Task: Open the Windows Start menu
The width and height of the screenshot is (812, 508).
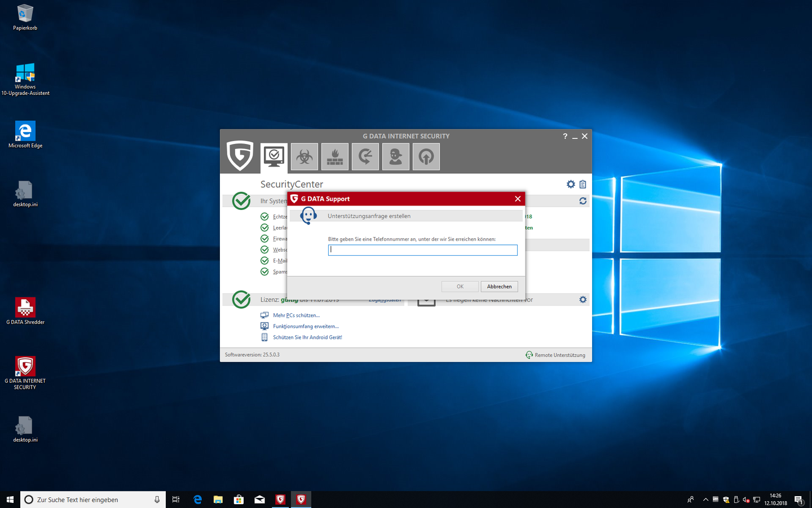Action: 10,500
